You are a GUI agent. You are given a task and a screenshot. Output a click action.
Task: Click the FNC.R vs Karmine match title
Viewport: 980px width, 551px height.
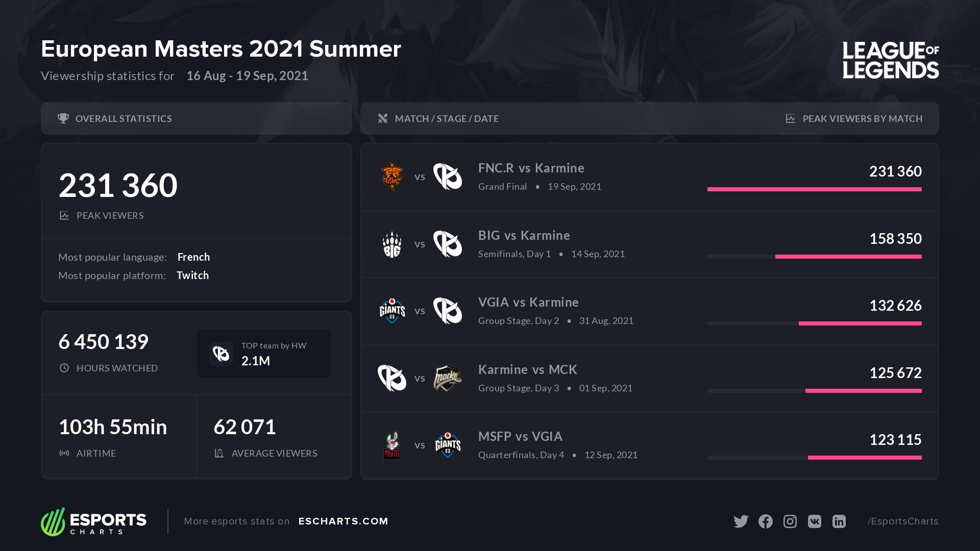point(531,168)
